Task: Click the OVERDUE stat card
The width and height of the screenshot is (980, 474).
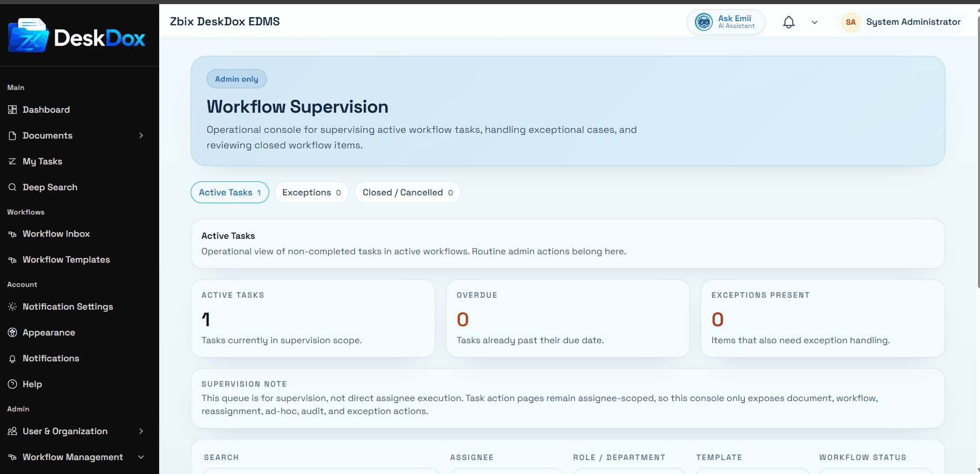Action: pyautogui.click(x=568, y=318)
